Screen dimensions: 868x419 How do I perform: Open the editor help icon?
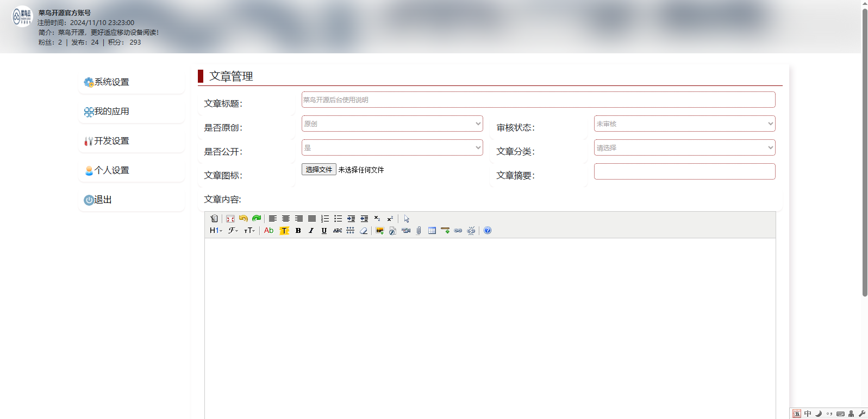tap(488, 231)
